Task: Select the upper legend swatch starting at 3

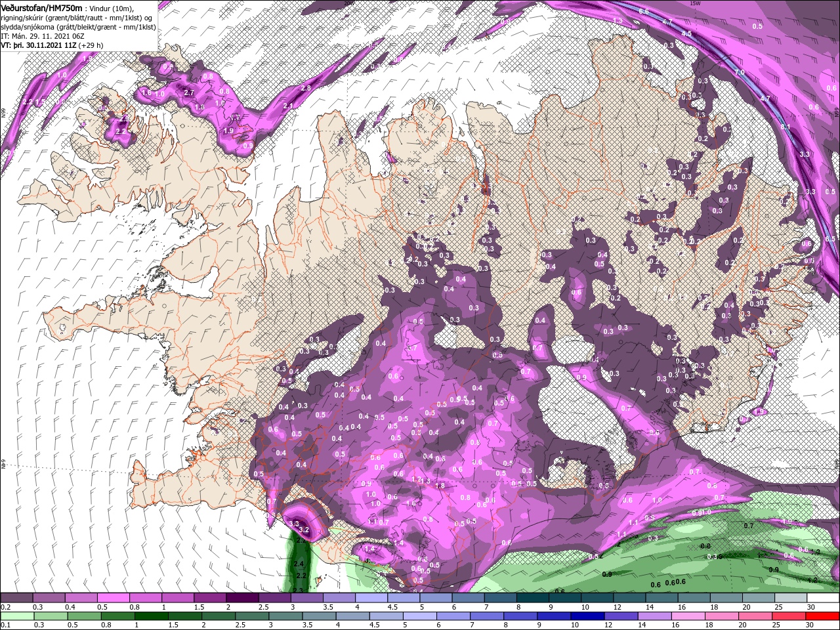Action: click(306, 598)
